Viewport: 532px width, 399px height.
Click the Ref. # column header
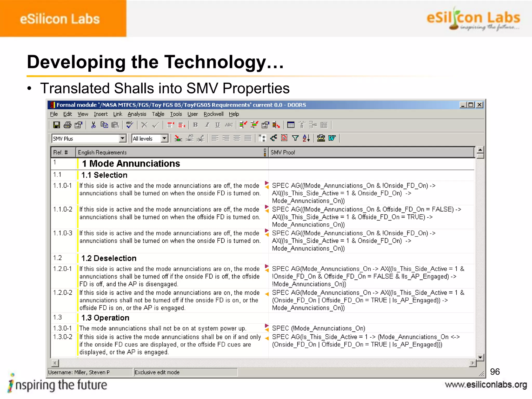(63, 152)
